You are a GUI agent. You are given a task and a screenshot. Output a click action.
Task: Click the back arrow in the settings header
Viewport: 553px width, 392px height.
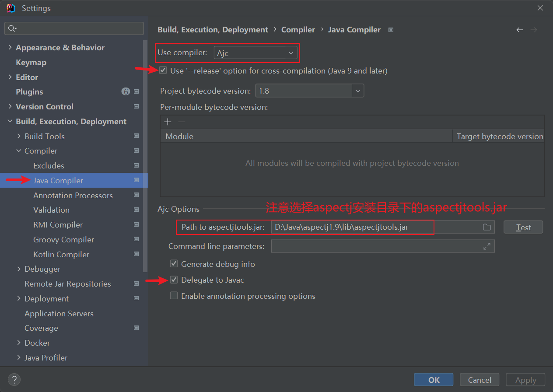click(x=520, y=29)
